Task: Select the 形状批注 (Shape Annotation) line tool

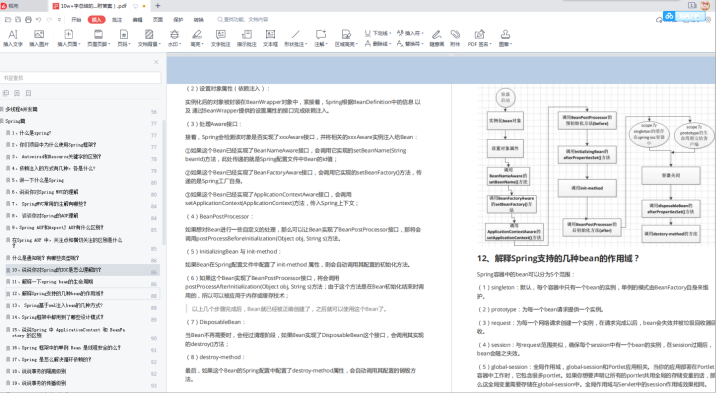Action: point(295,38)
